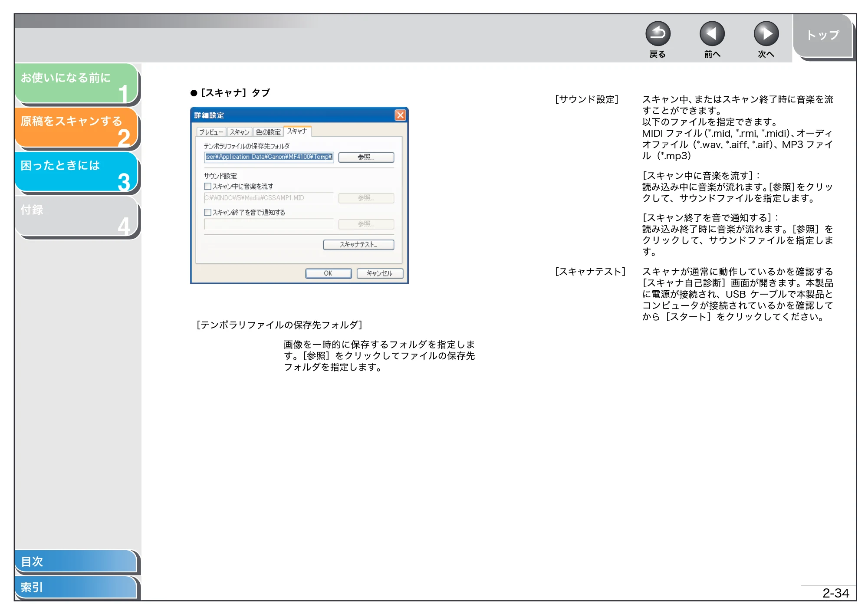This screenshot has width=868, height=614.
Task: Click 参照 beside the scan-finished sound field
Action: (366, 224)
